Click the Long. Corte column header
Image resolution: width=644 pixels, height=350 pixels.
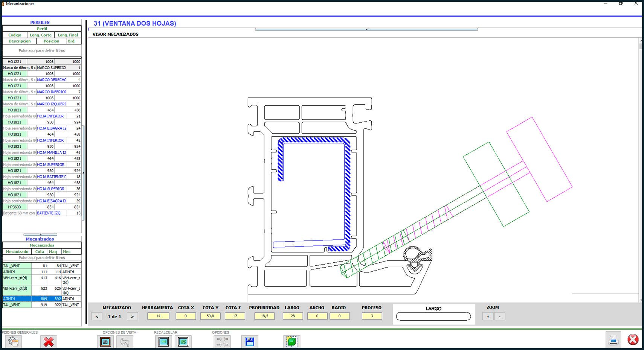point(41,35)
